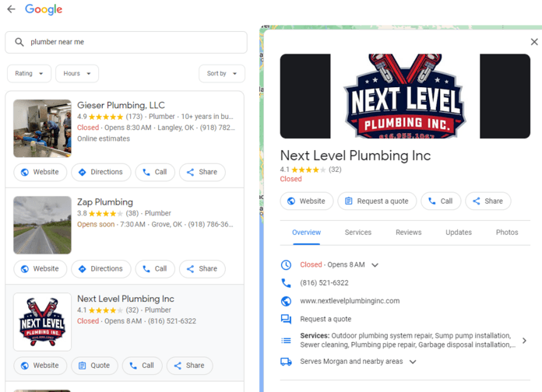The width and height of the screenshot is (542, 392).
Task: Click the phone icon beside (816) 521-6322
Action: (286, 283)
